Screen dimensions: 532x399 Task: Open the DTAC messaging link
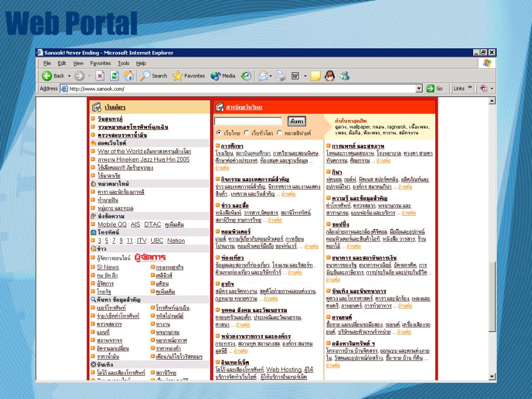coord(153,224)
